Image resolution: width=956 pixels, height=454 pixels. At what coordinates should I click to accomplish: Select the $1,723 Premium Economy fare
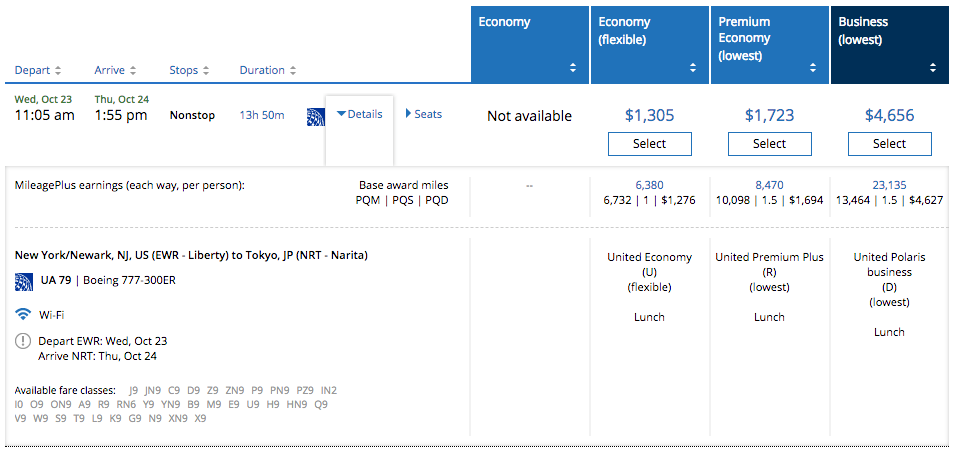769,144
